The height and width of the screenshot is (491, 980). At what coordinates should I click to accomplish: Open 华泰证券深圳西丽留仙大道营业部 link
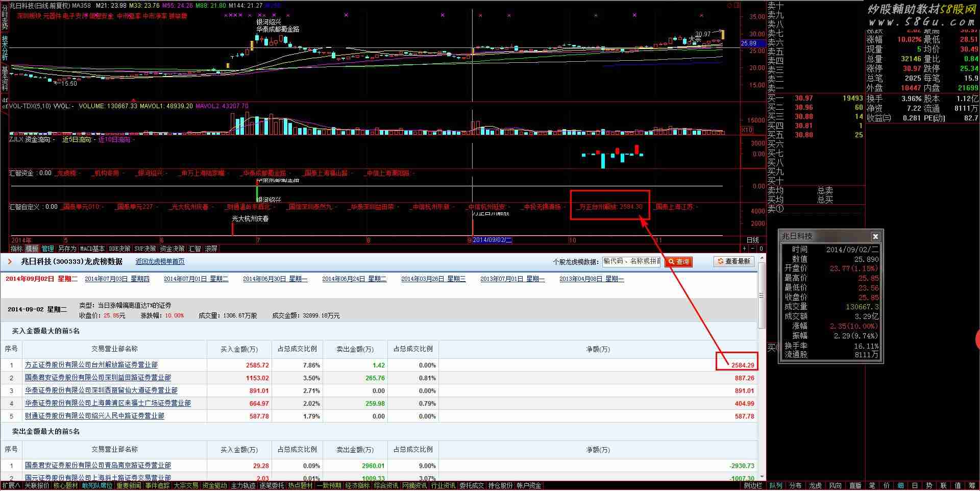click(101, 390)
